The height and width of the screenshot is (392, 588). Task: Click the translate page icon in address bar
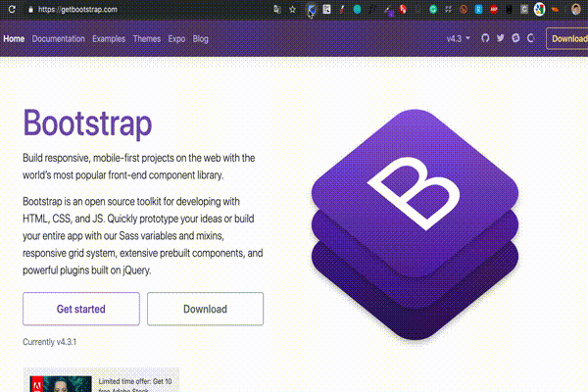coord(277,10)
